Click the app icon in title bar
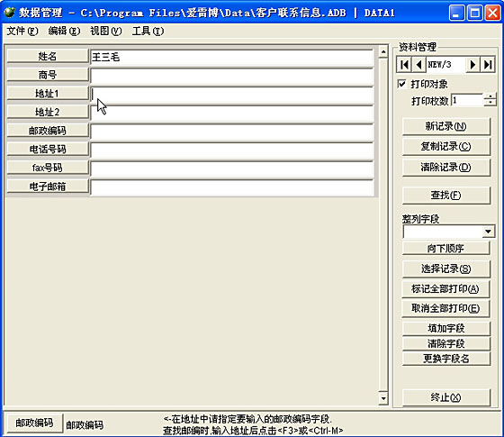Screen dimensions: 504x437 9,13
